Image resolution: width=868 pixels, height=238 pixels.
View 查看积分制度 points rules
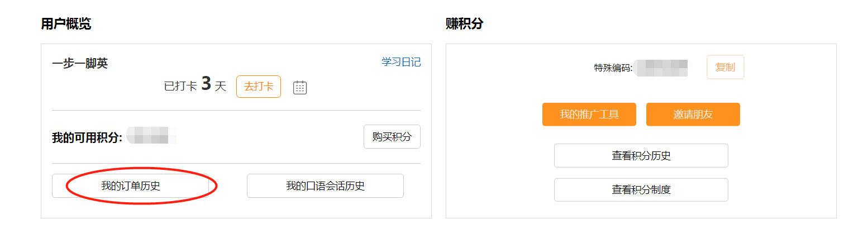coord(641,190)
